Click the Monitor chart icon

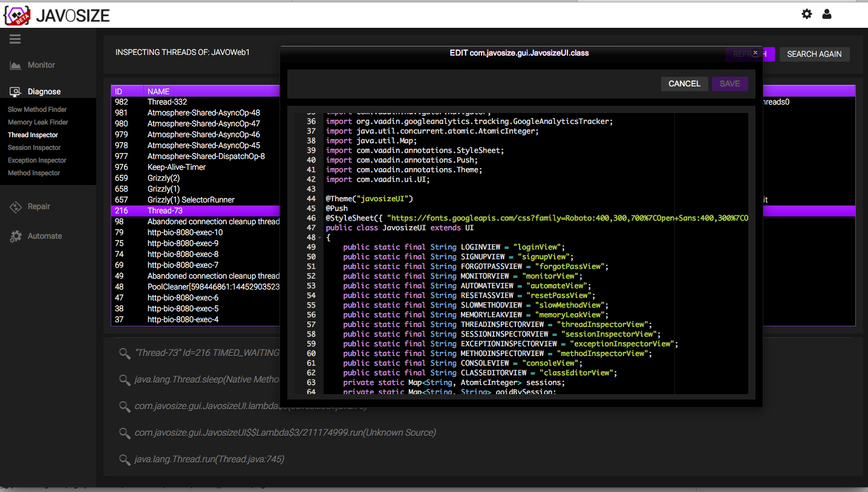click(x=16, y=65)
